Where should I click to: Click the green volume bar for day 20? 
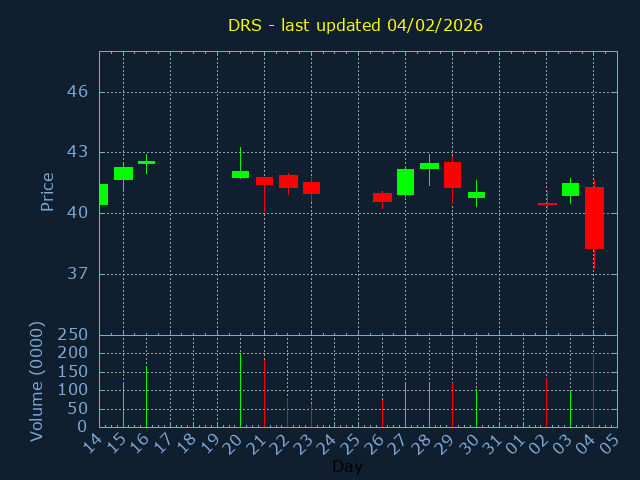pyautogui.click(x=240, y=390)
